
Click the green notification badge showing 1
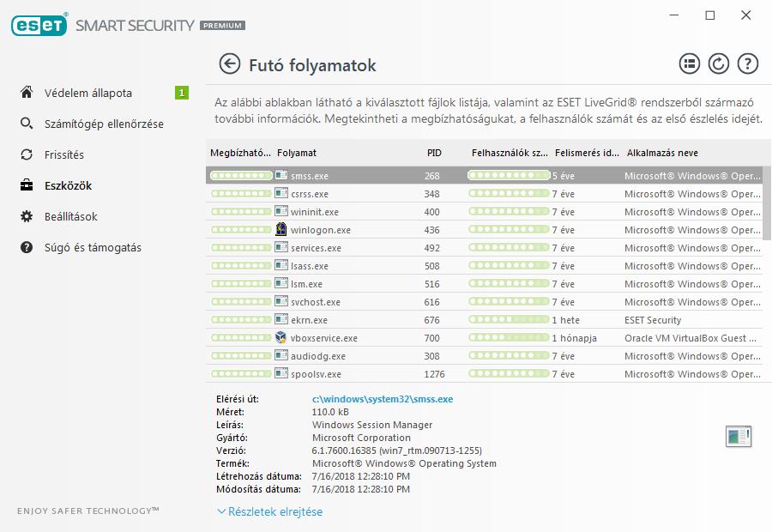pyautogui.click(x=182, y=93)
